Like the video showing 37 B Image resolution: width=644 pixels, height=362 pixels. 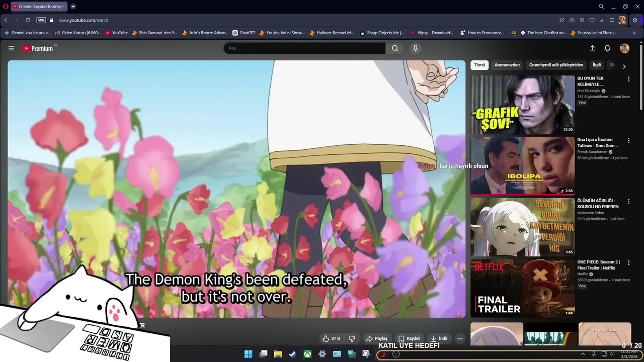[x=331, y=338]
